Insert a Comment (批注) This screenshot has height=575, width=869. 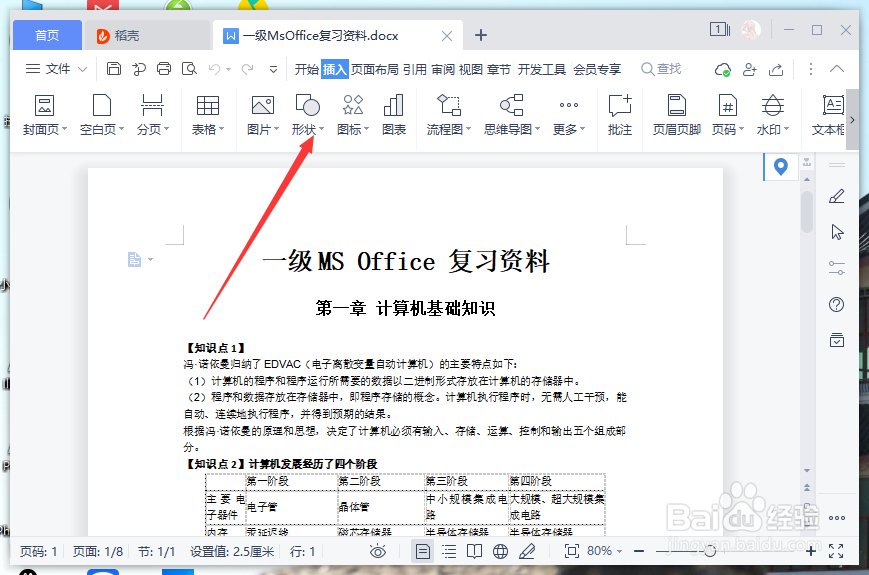[620, 115]
